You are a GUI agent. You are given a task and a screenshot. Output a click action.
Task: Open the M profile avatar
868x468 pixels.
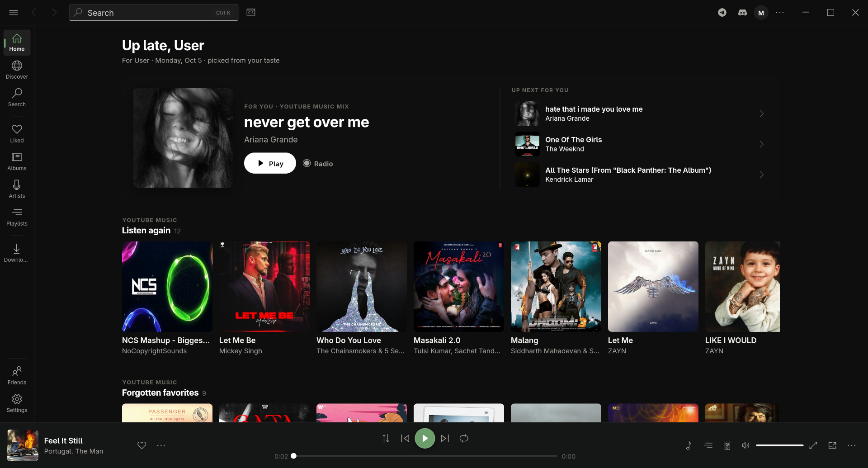(x=761, y=13)
